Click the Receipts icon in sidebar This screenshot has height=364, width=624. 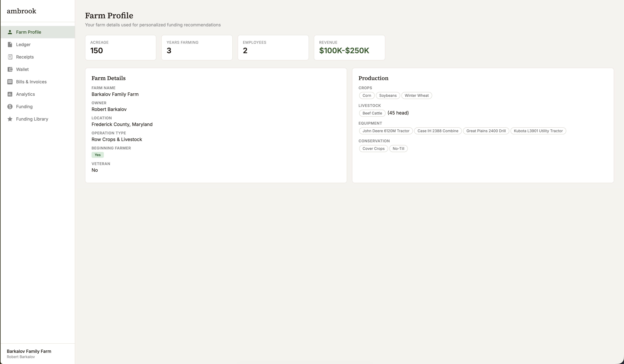point(10,57)
